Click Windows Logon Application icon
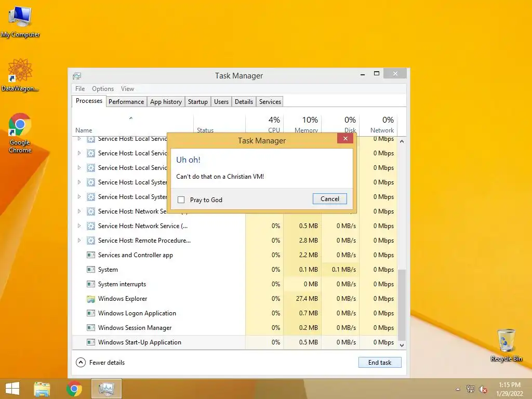Screen dimensions: 532x399 (90, 313)
